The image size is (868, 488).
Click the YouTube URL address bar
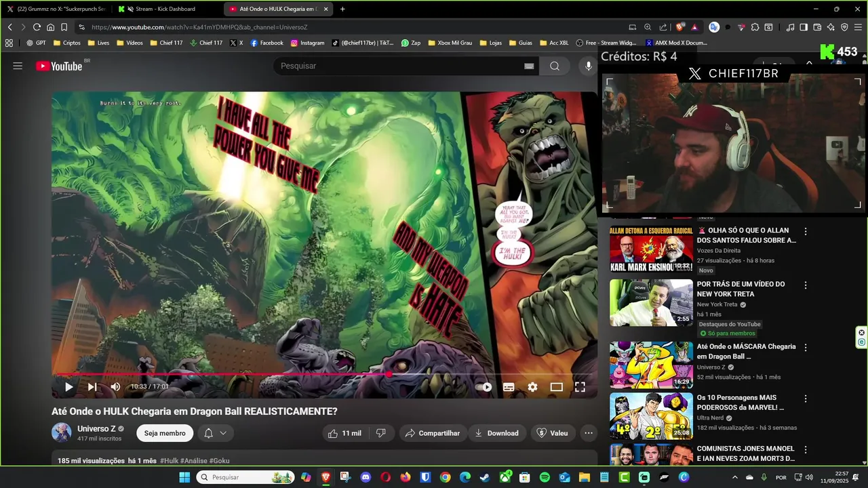[353, 27]
